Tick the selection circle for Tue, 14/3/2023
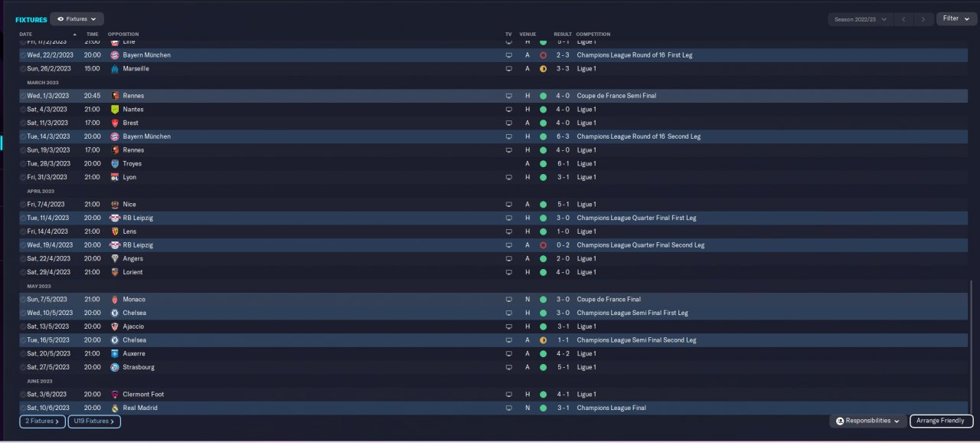This screenshot has height=443, width=980. pos(23,136)
